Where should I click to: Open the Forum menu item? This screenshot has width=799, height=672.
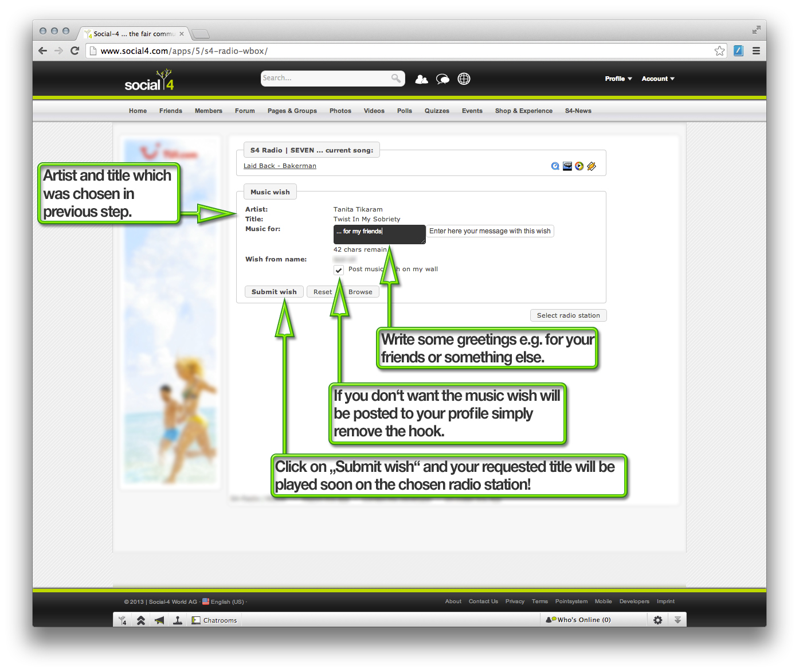(x=245, y=111)
